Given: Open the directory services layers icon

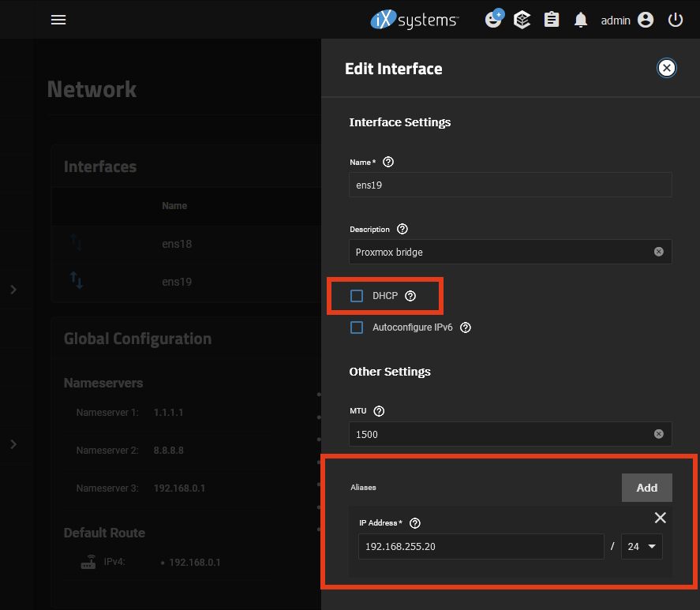Looking at the screenshot, I should [522, 20].
